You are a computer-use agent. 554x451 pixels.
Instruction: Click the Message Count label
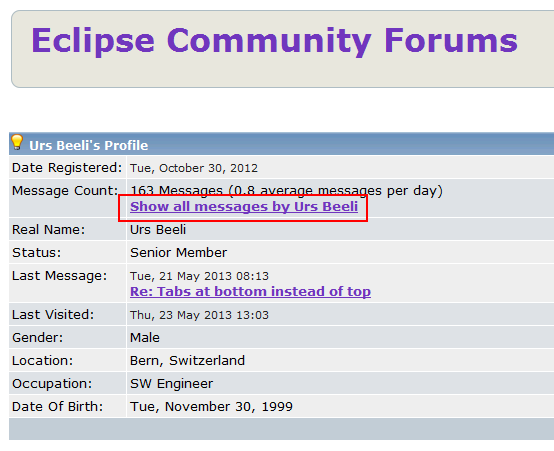click(65, 191)
